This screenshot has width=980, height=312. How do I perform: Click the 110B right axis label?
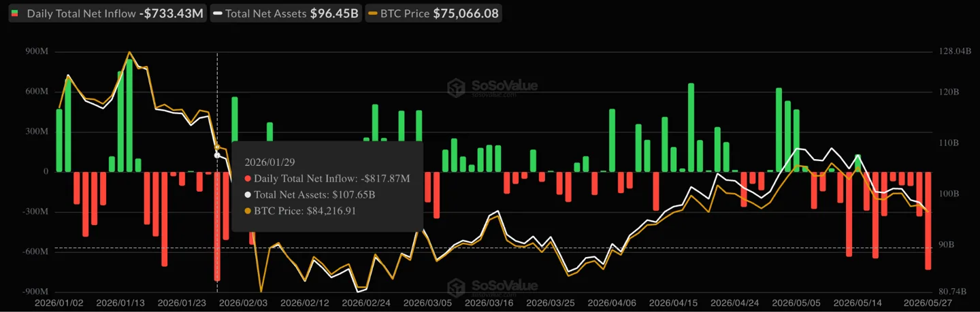coord(947,143)
